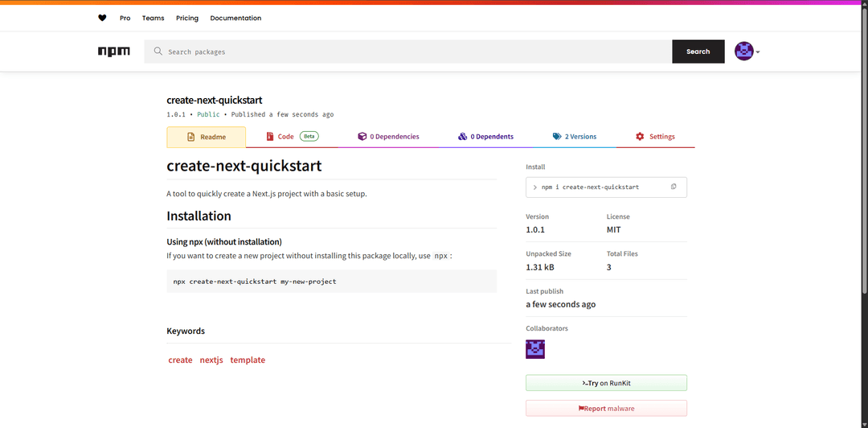The height and width of the screenshot is (428, 868).
Task: Expand the account dropdown caret
Action: [x=758, y=52]
